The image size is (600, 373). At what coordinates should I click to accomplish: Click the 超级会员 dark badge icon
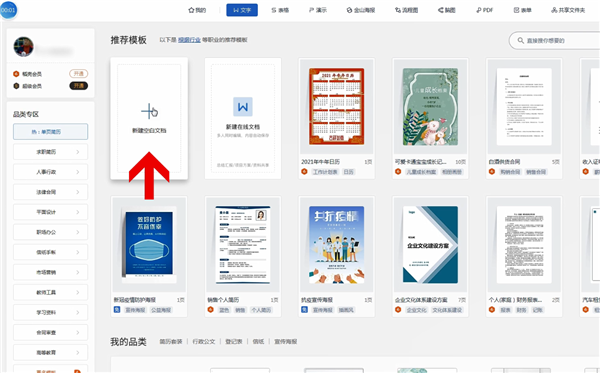tap(16, 86)
